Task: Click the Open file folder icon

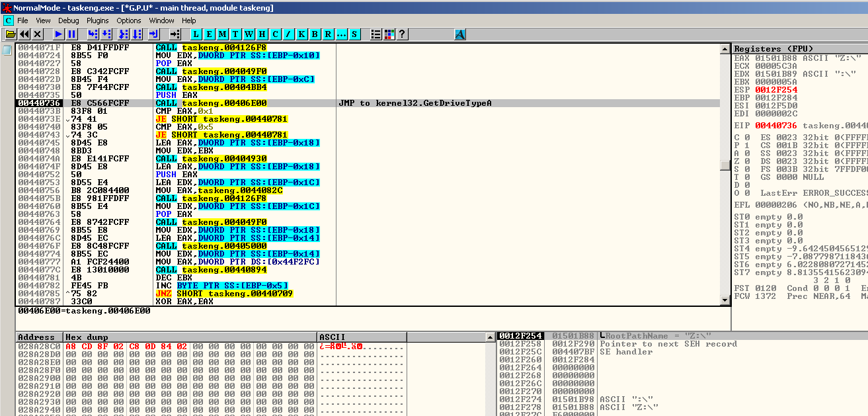Action: pos(11,34)
